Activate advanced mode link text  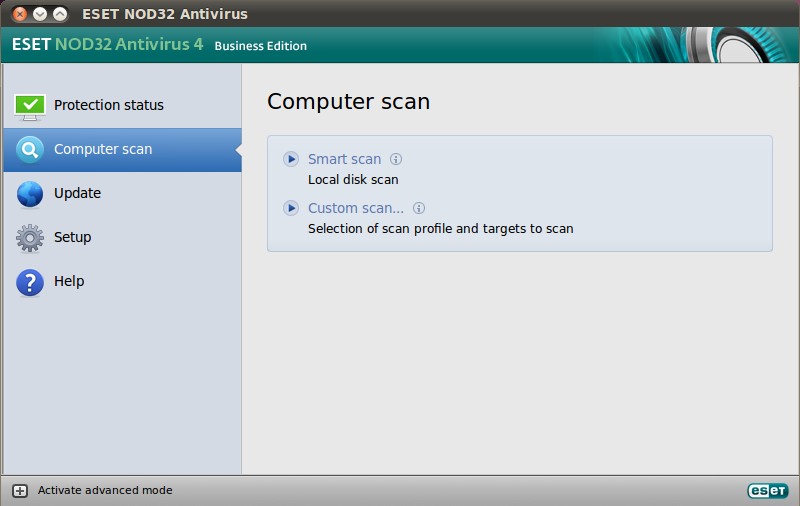pos(105,490)
